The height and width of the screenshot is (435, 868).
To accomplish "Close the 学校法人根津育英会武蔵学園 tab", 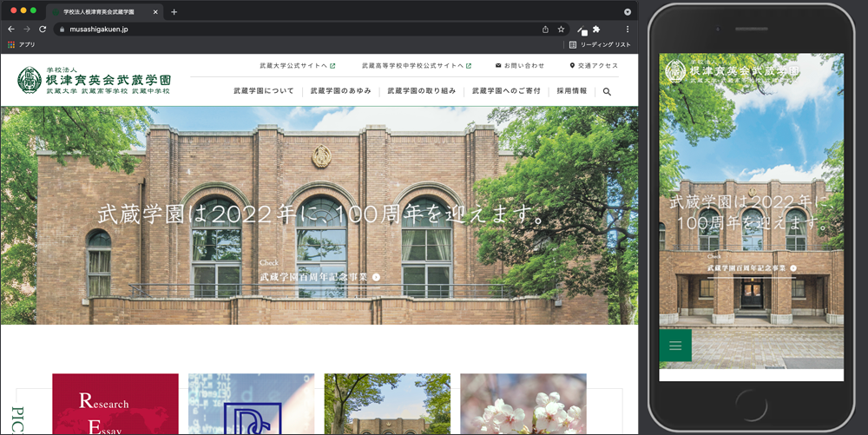I will click(155, 11).
